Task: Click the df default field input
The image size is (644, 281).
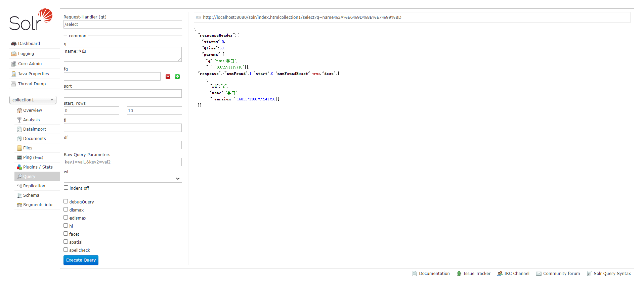Action: coord(123,145)
